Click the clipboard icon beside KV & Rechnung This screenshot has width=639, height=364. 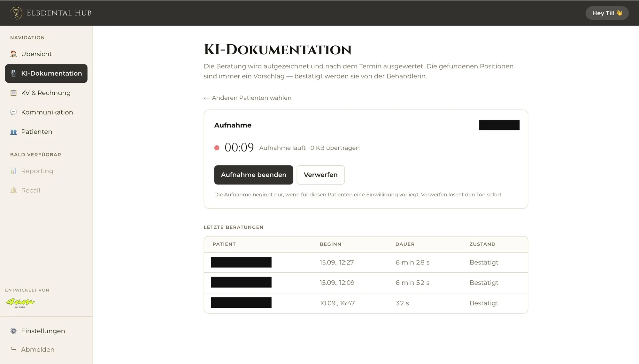pos(13,93)
